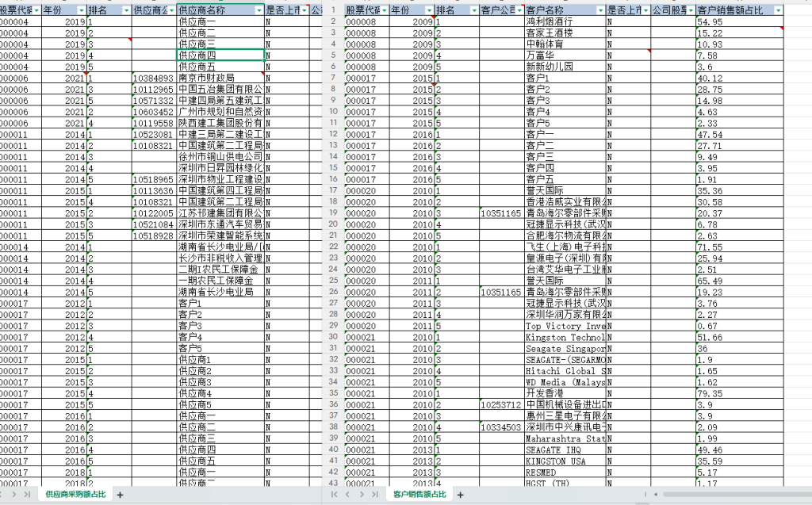Click the add-sheet plus button in left window
The image size is (812, 505).
pos(120,495)
